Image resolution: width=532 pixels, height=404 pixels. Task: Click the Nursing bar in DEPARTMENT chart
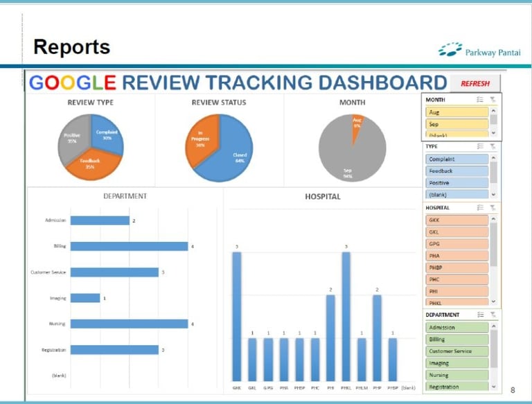click(x=130, y=324)
